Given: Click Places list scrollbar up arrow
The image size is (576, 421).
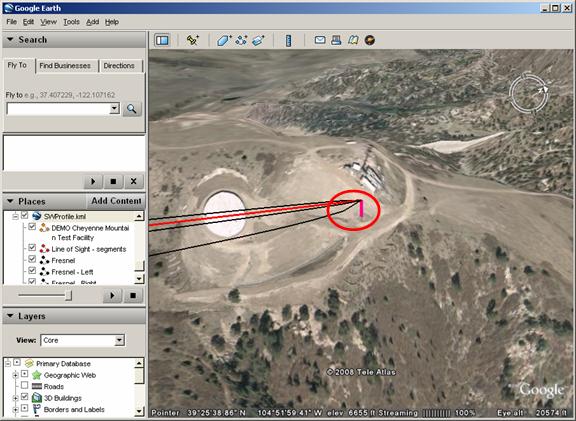Looking at the screenshot, I should [x=139, y=216].
